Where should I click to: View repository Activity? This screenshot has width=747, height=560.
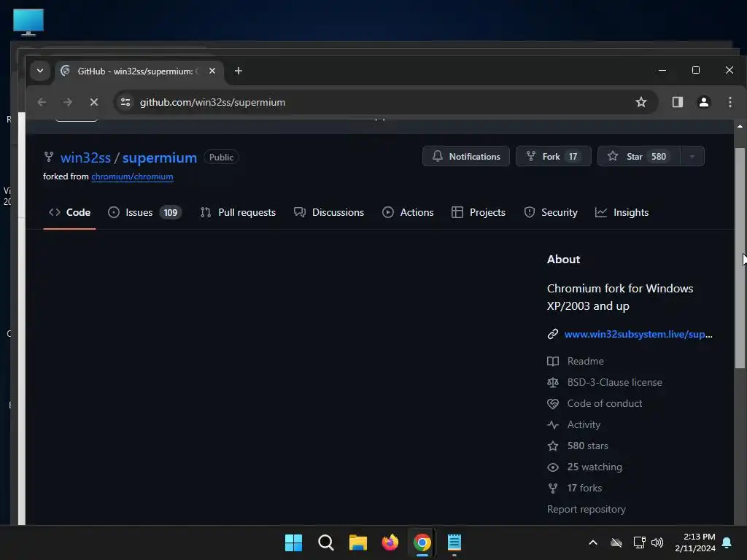pos(583,424)
